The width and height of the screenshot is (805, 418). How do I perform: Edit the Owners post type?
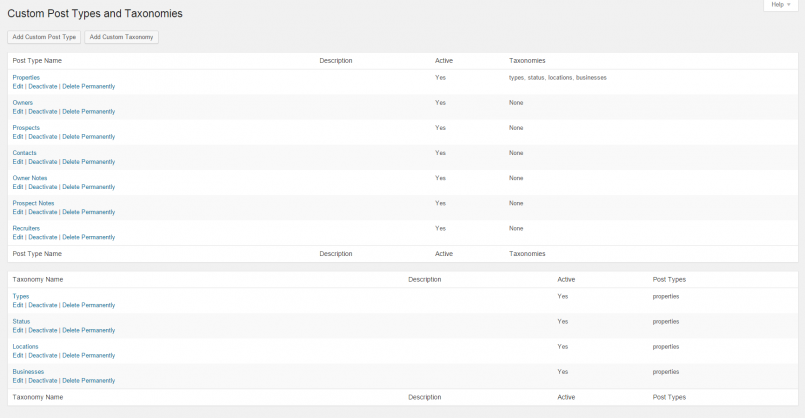18,111
